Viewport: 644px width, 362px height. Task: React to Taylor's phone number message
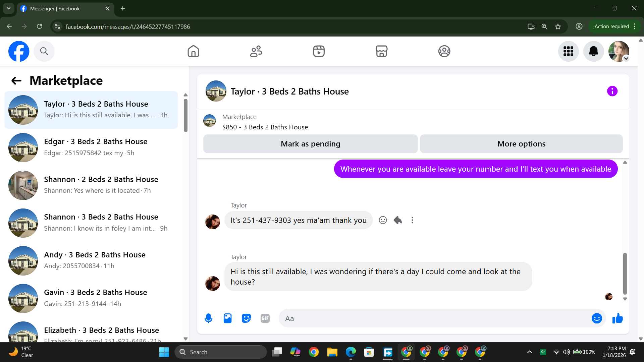click(383, 220)
